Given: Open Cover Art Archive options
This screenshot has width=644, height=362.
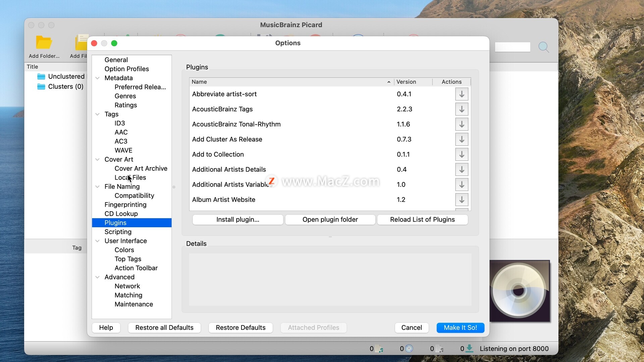Looking at the screenshot, I should pos(141,169).
